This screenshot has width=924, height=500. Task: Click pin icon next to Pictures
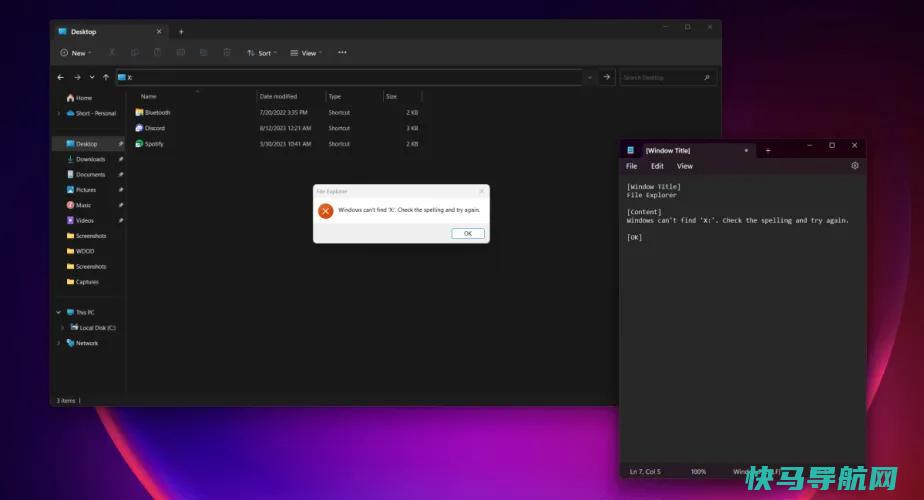pos(120,190)
